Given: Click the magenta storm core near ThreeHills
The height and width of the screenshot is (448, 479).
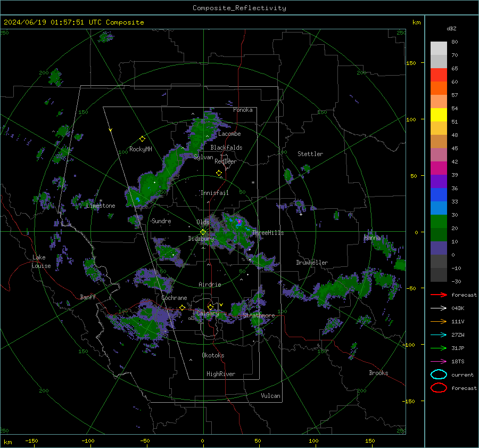Looking at the screenshot, I should 239,221.
